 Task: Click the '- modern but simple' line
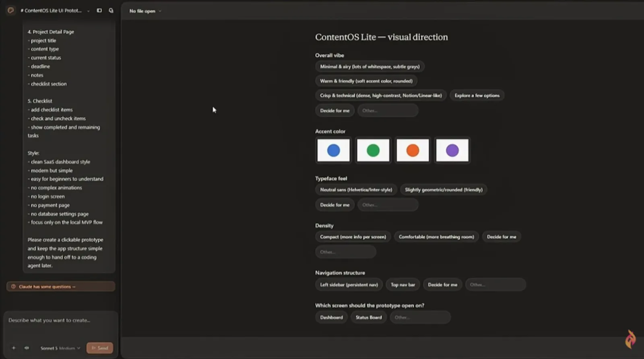click(50, 171)
